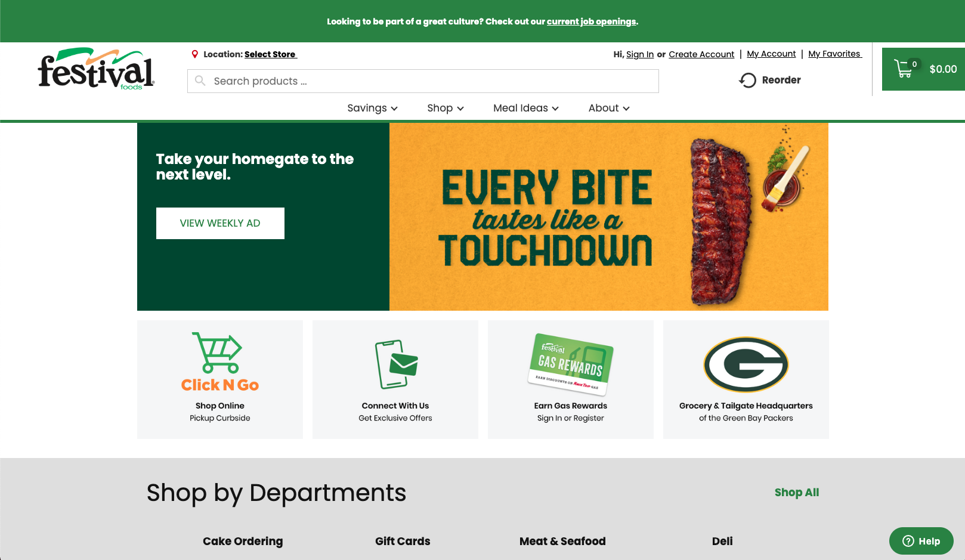Image resolution: width=965 pixels, height=560 pixels.
Task: Click the phone and envelope icon
Action: click(396, 364)
